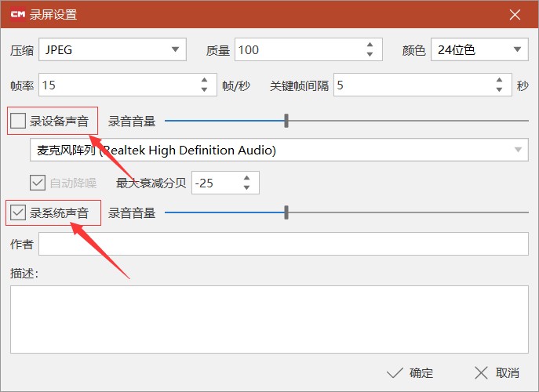Increase keyframe interval with up arrow
This screenshot has width=539, height=392.
click(499, 80)
